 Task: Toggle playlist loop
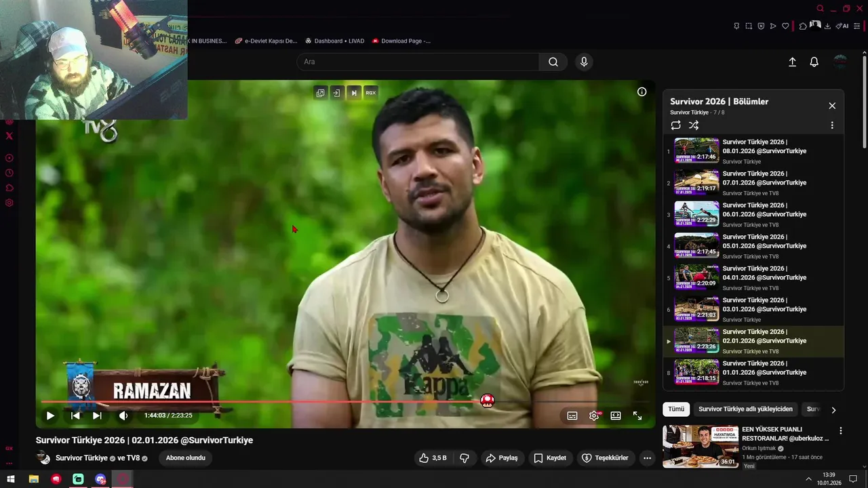675,125
